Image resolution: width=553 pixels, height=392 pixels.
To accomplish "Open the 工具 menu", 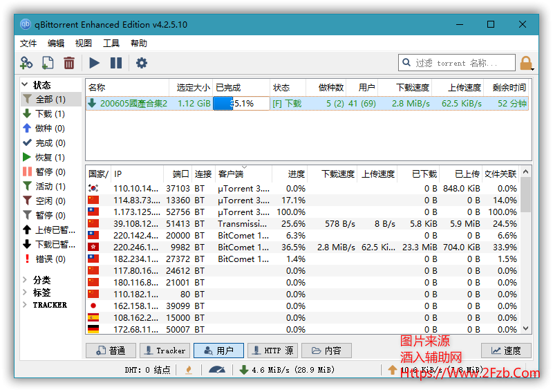I will (111, 43).
